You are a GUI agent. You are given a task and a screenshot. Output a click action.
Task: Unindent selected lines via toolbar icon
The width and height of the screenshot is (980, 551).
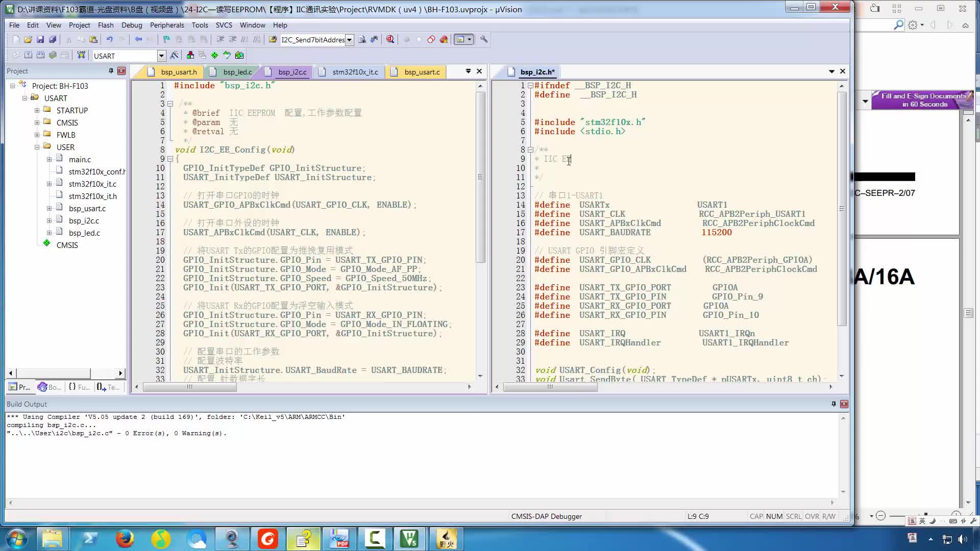coord(232,39)
